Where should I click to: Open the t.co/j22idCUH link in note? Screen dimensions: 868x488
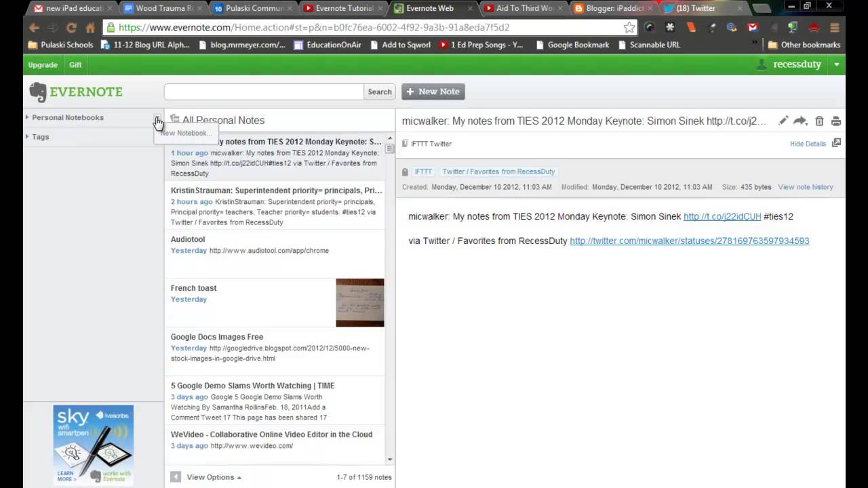722,217
